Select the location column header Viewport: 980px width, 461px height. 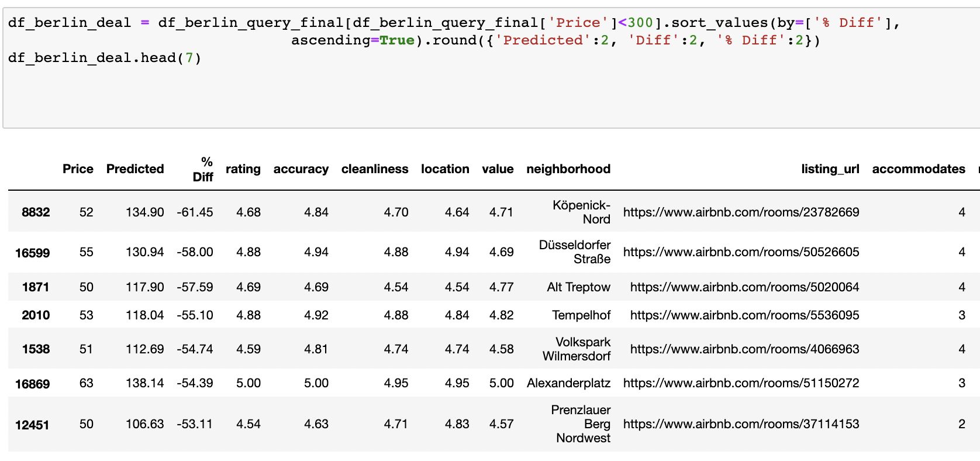[445, 169]
